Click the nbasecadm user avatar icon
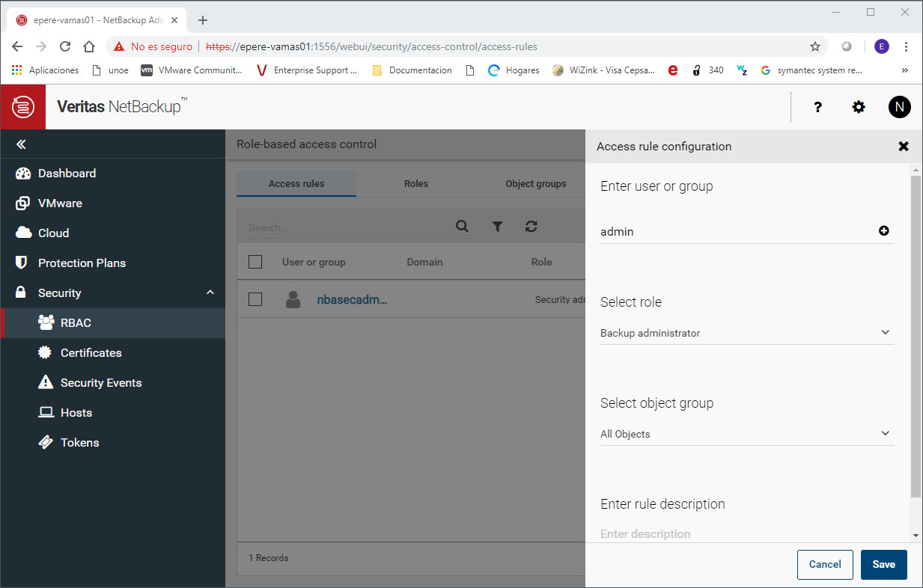Screen dimensions: 923x588 click(293, 299)
